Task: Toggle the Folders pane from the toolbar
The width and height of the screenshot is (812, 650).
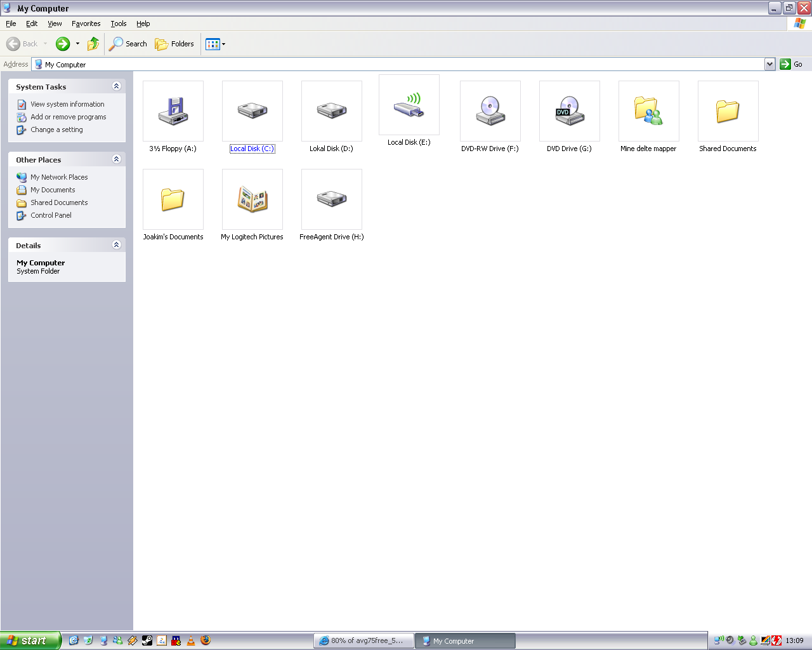Action: point(174,44)
